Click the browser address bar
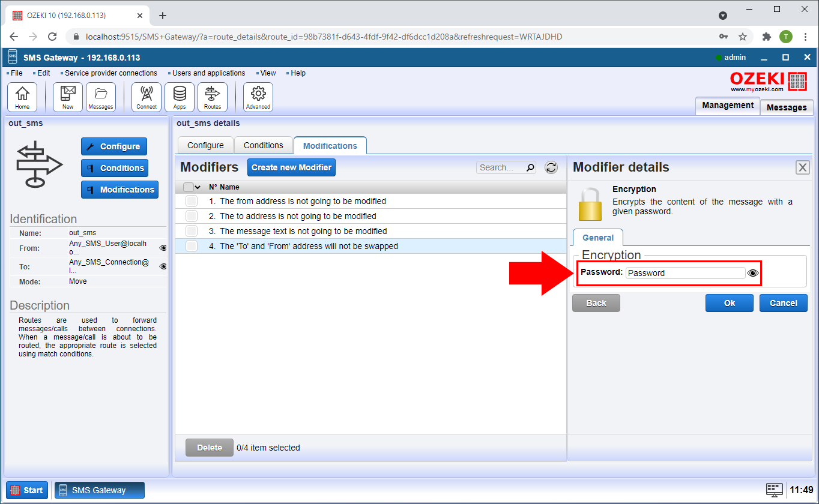This screenshot has width=819, height=504. pyautogui.click(x=390, y=37)
